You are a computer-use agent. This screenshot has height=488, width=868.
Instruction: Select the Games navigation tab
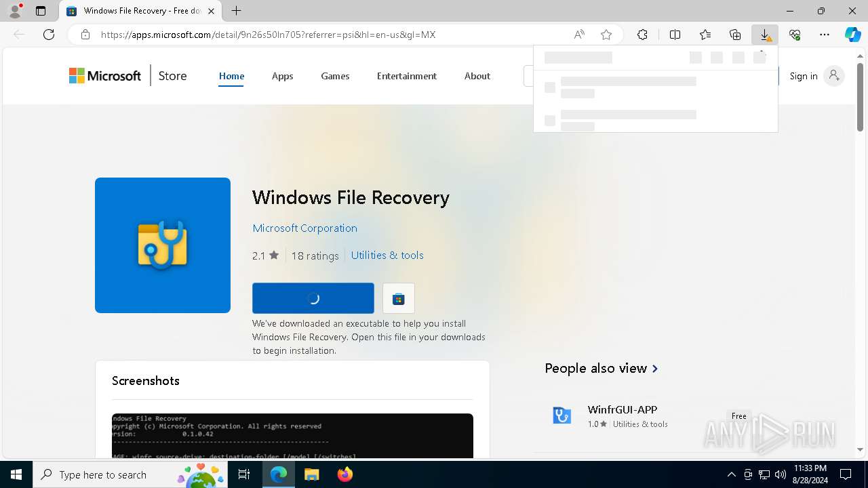335,76
